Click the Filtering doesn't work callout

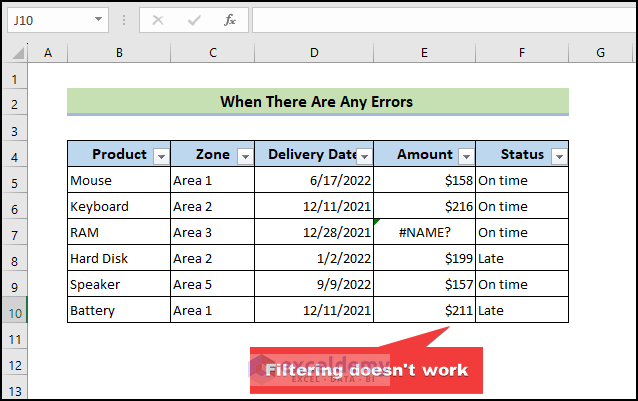coord(366,370)
